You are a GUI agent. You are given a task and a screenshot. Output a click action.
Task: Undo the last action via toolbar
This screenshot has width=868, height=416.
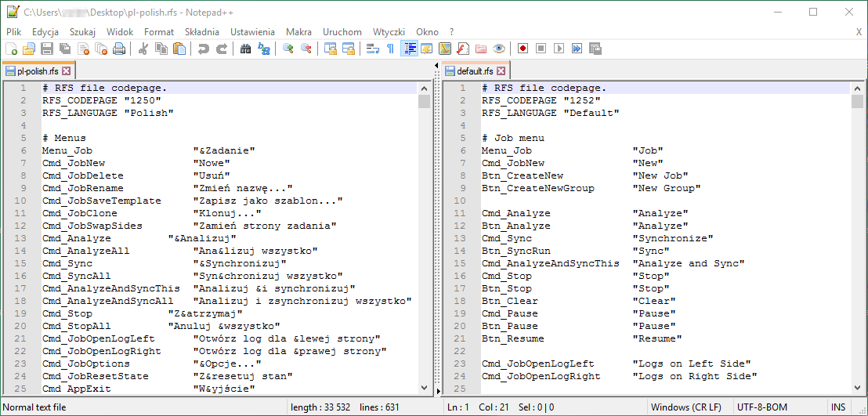pyautogui.click(x=203, y=49)
